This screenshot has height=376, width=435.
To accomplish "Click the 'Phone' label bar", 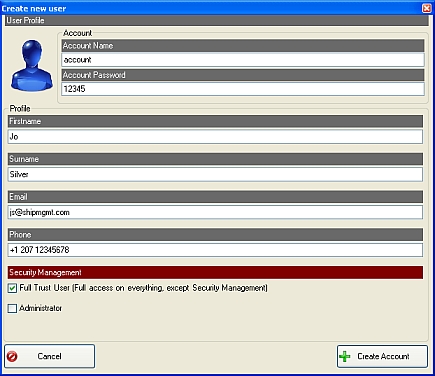I will coord(215,235).
